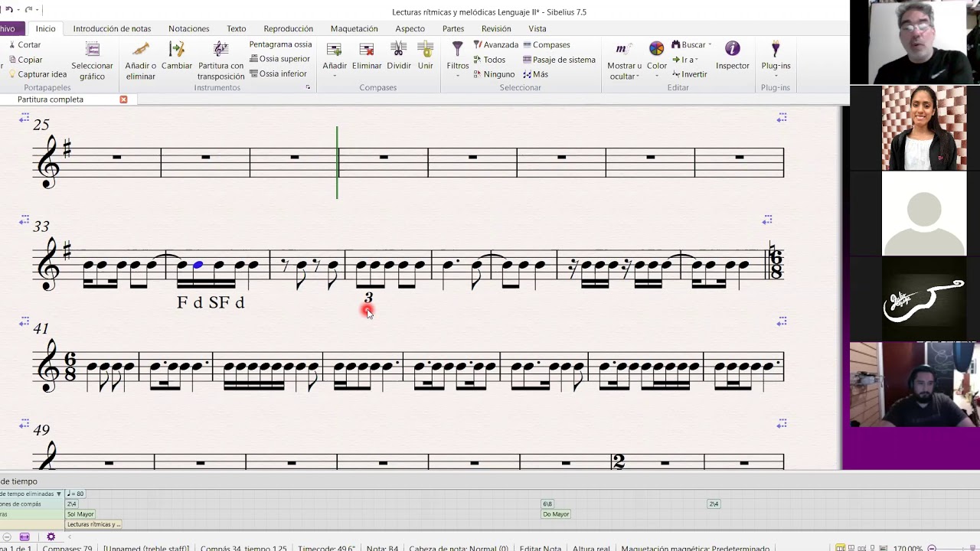Click the Do Mayor timeline marker
This screenshot has width=980, height=551.
[556, 514]
